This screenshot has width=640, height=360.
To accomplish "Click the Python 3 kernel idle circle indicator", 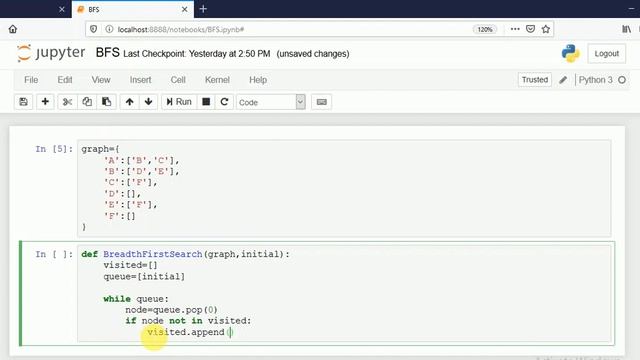I will [x=622, y=80].
